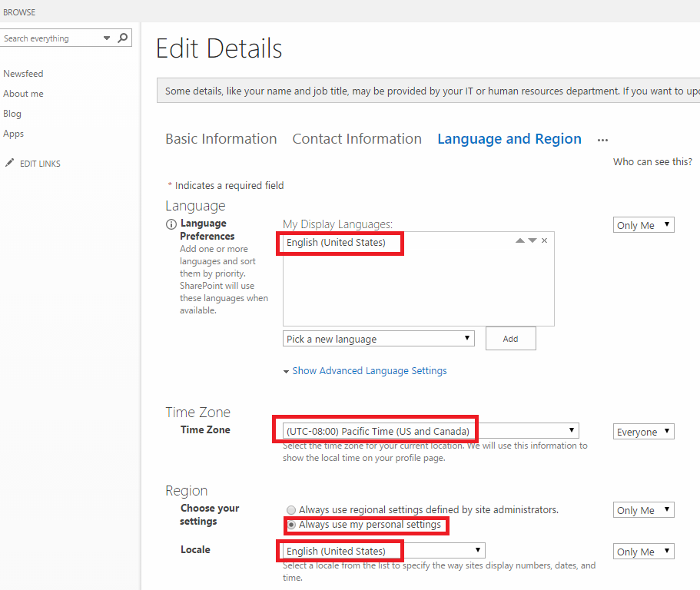Open Locale Only Me privacy dropdown
700x590 pixels.
(643, 551)
